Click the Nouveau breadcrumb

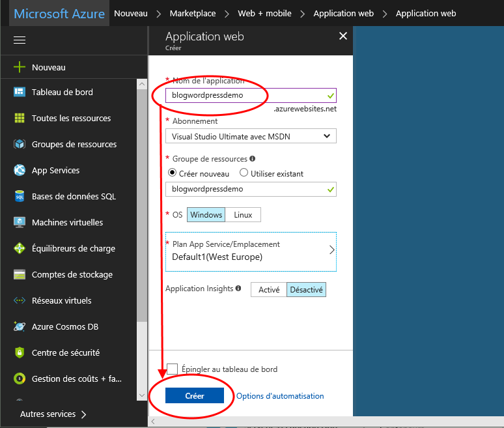(131, 14)
